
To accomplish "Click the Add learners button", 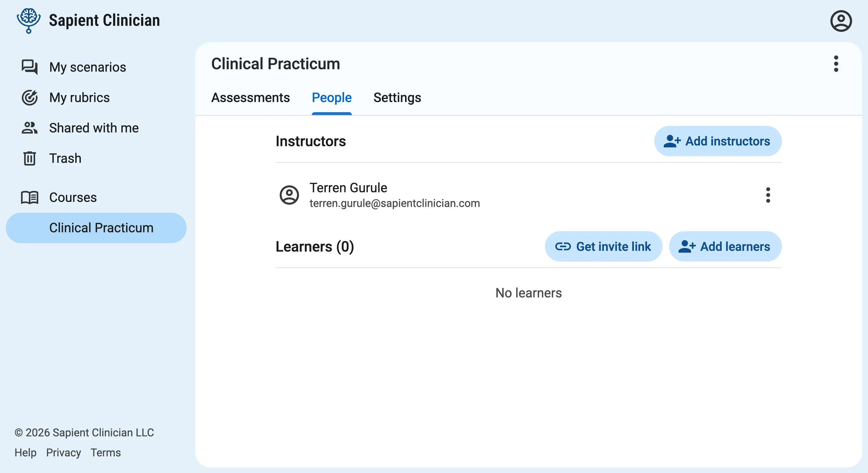I will (x=725, y=247).
